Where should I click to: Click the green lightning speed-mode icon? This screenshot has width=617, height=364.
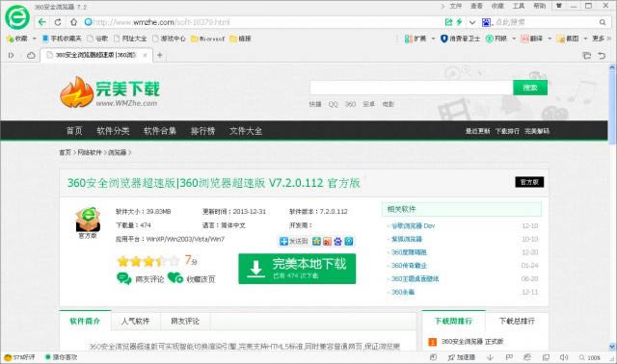[459, 22]
